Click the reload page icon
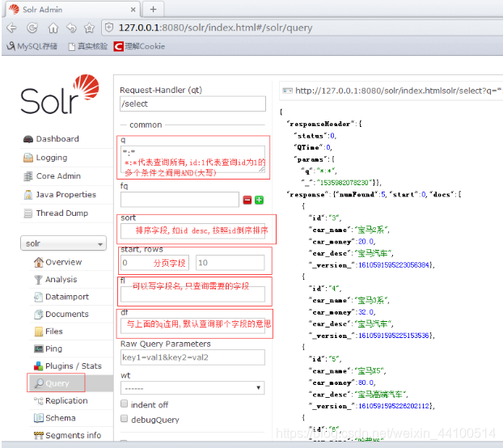 (x=32, y=28)
